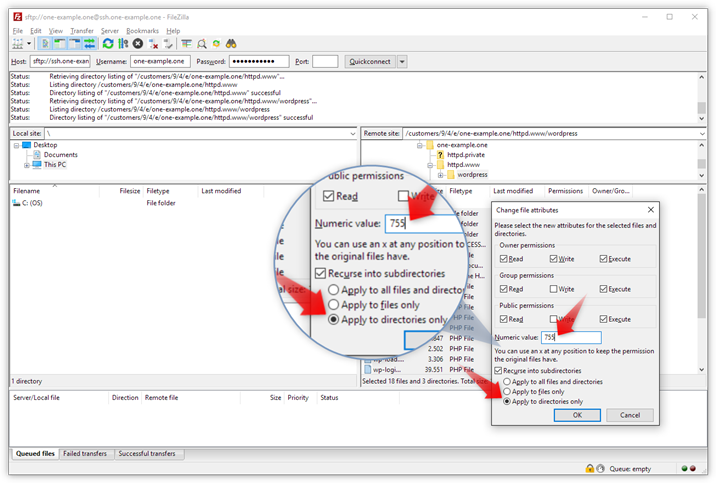
Task: Click the disconnect from server icon
Action: (x=153, y=44)
